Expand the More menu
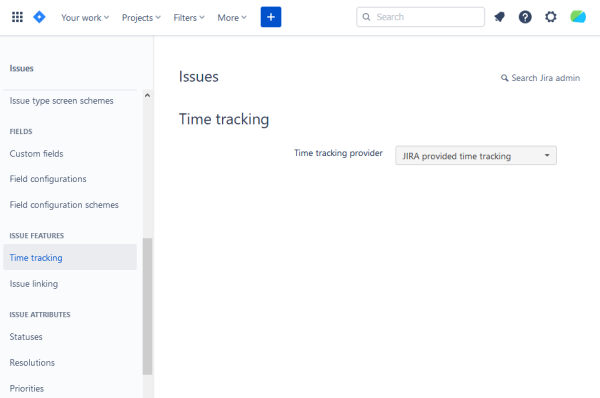The image size is (600, 398). 232,18
